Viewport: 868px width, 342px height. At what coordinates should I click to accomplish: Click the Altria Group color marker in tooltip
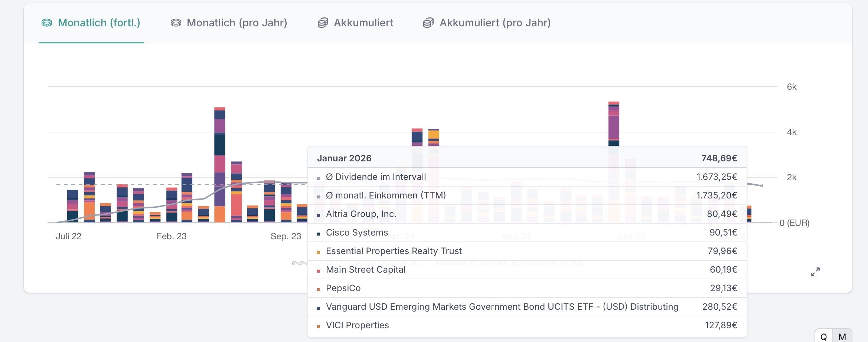(319, 215)
